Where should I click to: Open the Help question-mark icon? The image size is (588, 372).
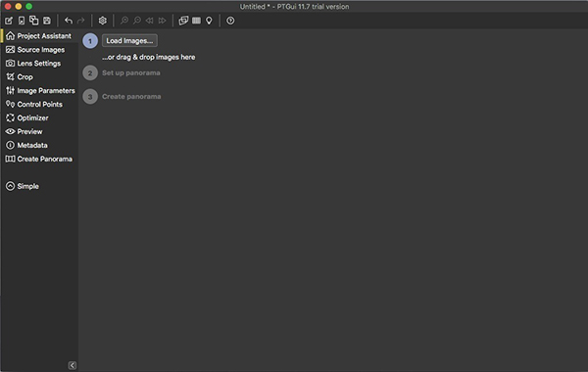230,21
